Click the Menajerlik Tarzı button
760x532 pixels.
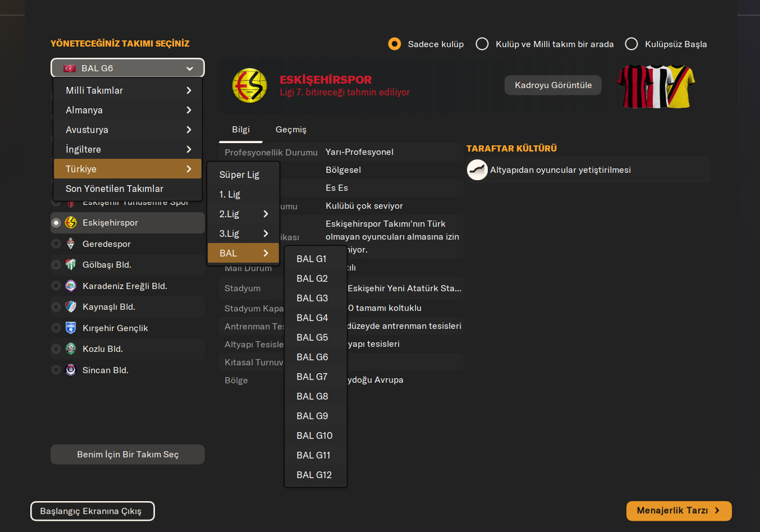coord(679,511)
